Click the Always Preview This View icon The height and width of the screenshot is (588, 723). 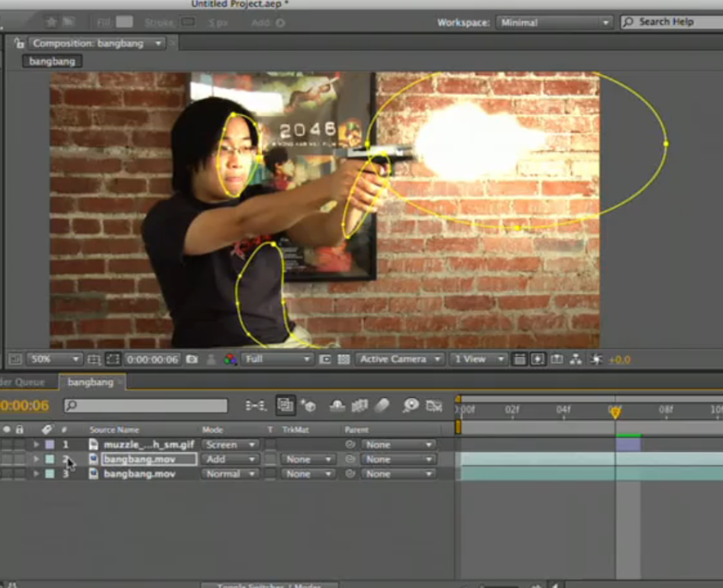[x=15, y=359]
